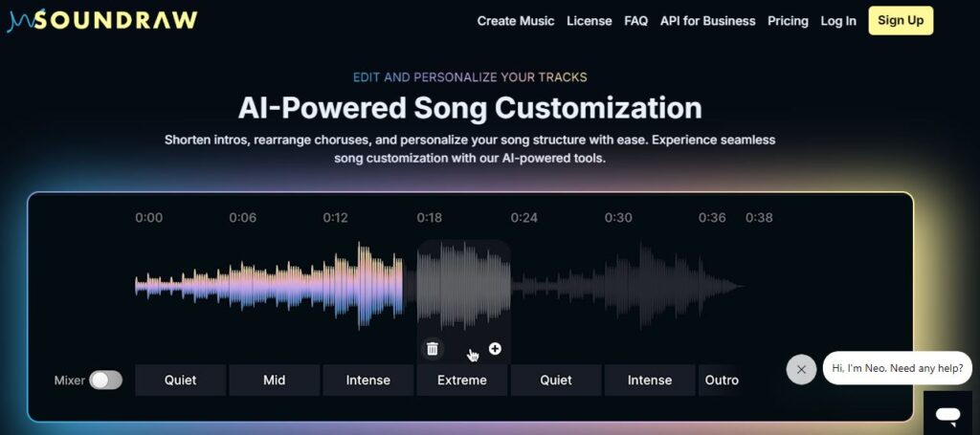Click the Soundraw logo
980x435 pixels.
(101, 20)
